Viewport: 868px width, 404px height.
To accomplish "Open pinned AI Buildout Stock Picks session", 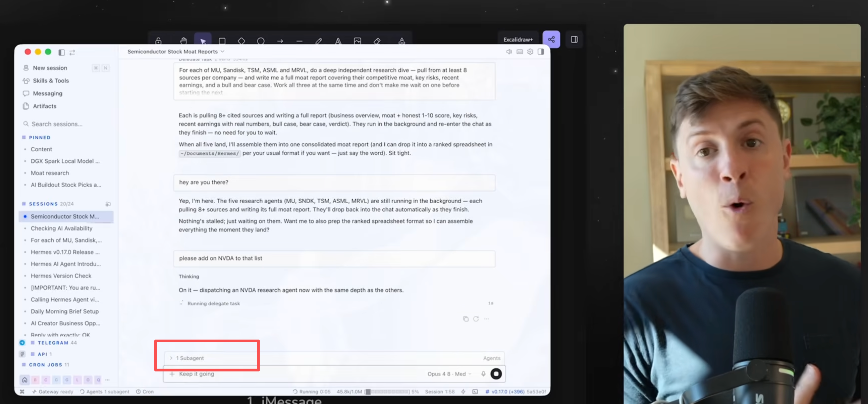I will 66,185.
